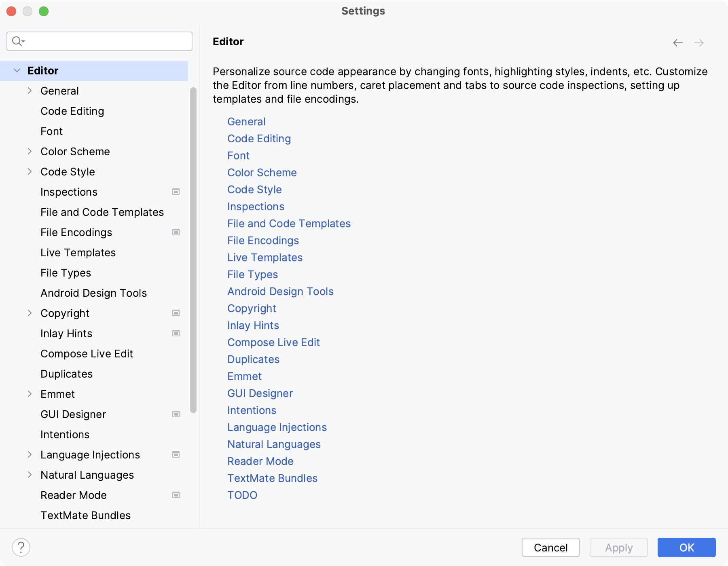Navigate back using the left arrow icon
Viewport: 728px width, 566px height.
point(677,43)
